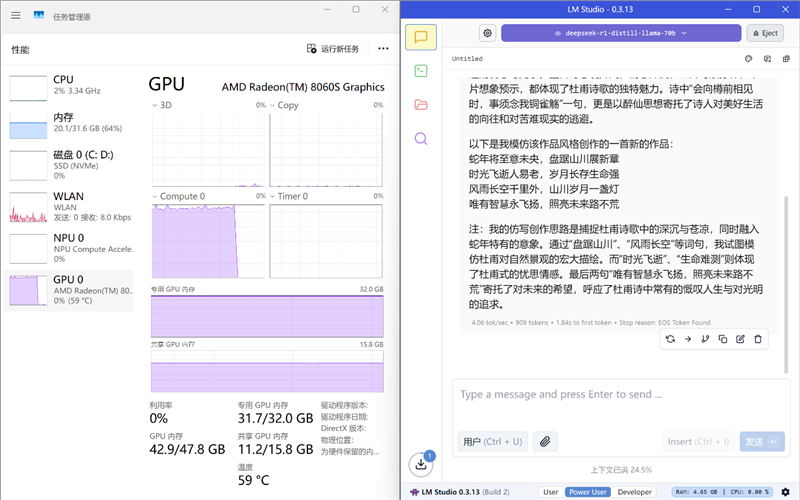Switch to User mode
Screen dimensions: 800x500
tap(550, 492)
